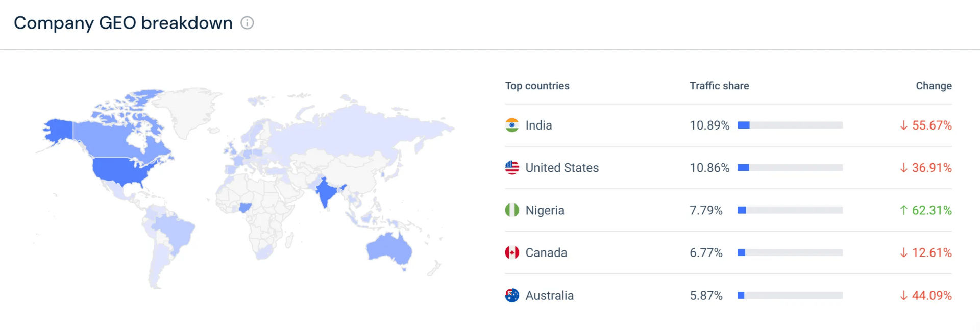The width and height of the screenshot is (980, 332).
Task: Click the info icon beside Company GEO breakdown
Action: tap(247, 23)
